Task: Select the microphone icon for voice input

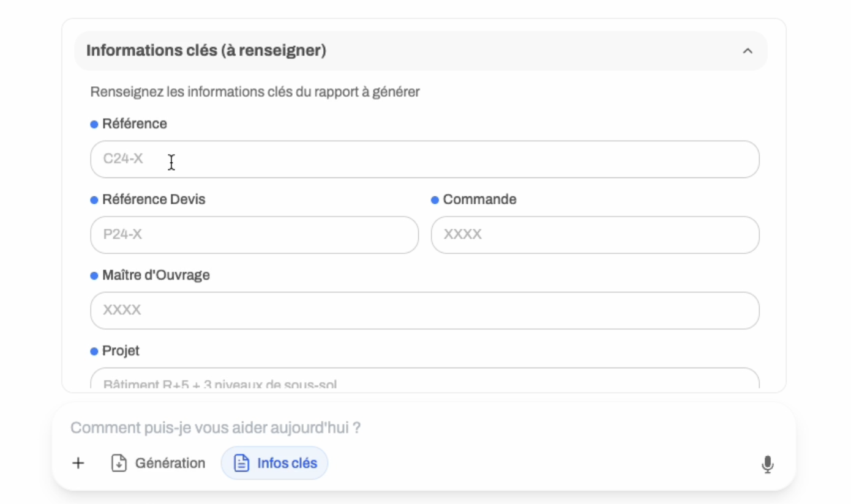Action: click(768, 464)
